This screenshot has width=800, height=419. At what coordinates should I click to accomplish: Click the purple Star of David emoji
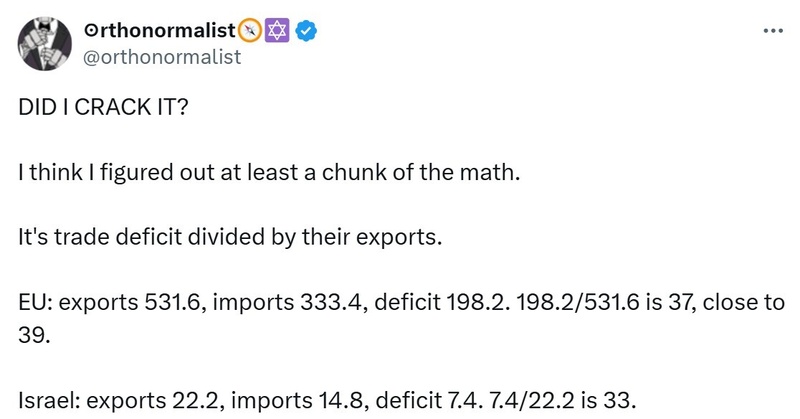click(x=278, y=31)
